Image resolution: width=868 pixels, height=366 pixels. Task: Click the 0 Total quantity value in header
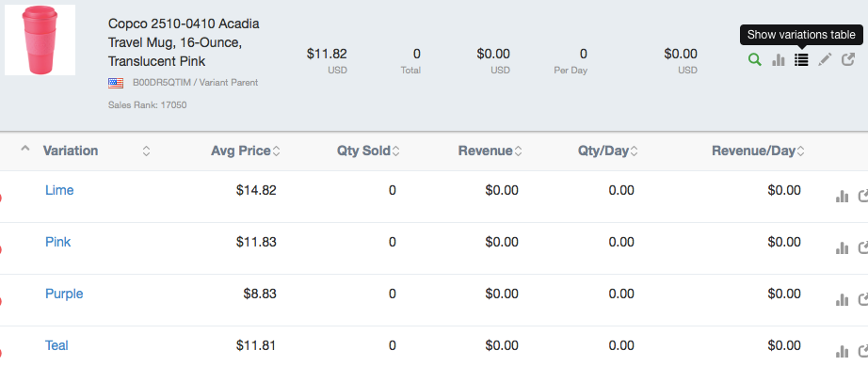point(417,55)
